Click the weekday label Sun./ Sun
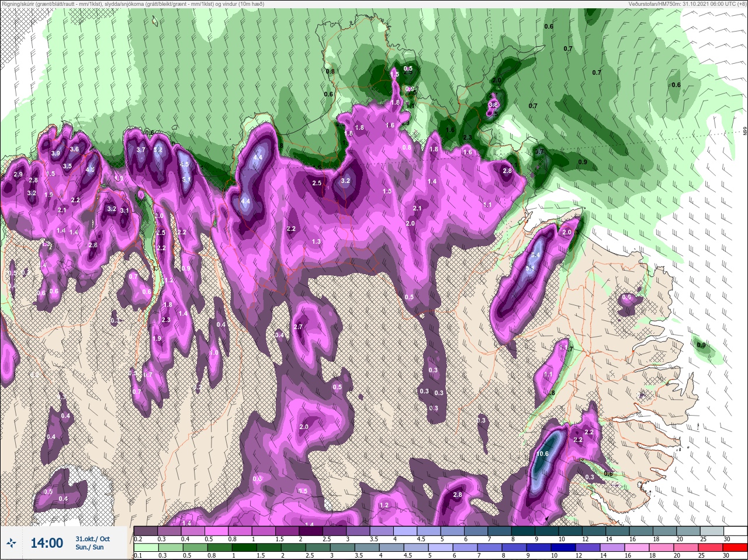This screenshot has height=560, width=748. point(89,547)
